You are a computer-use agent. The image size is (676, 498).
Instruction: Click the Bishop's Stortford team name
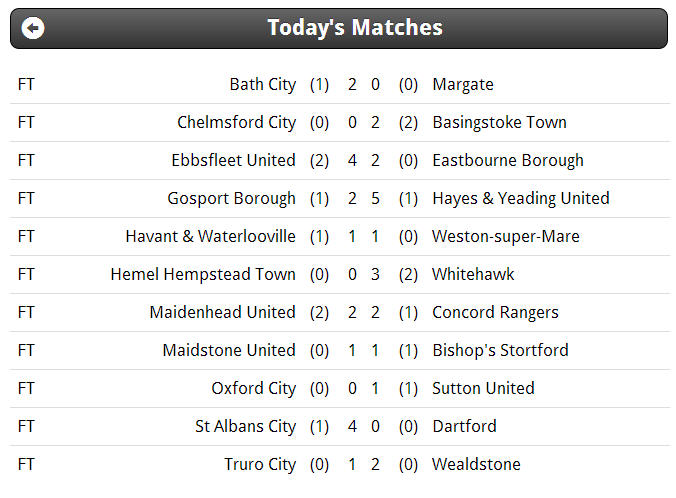[501, 350]
